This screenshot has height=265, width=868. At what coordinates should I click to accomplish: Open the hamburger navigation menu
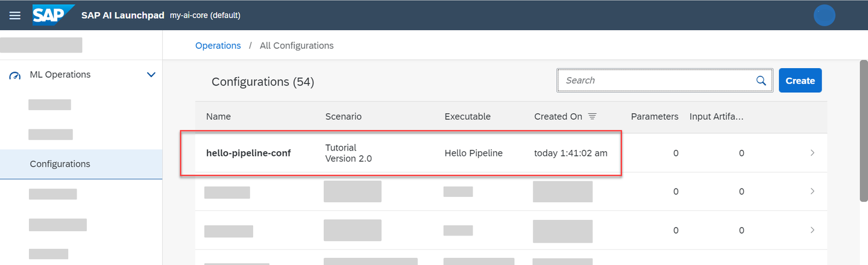pos(15,15)
